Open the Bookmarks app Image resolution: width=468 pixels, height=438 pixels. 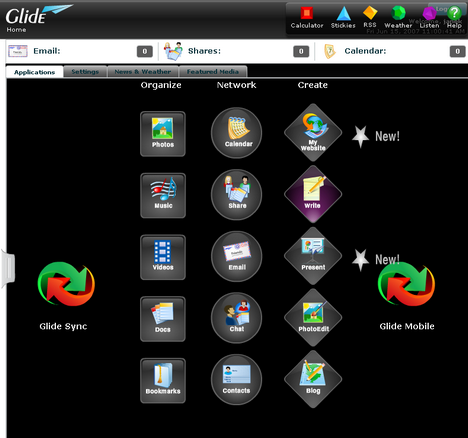click(x=163, y=380)
